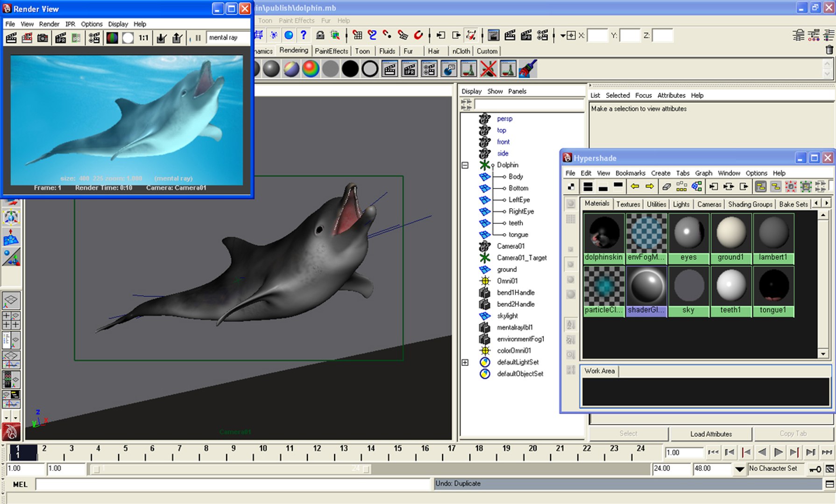836x504 pixels.
Task: Click the red make live magnet icon
Action: [418, 35]
